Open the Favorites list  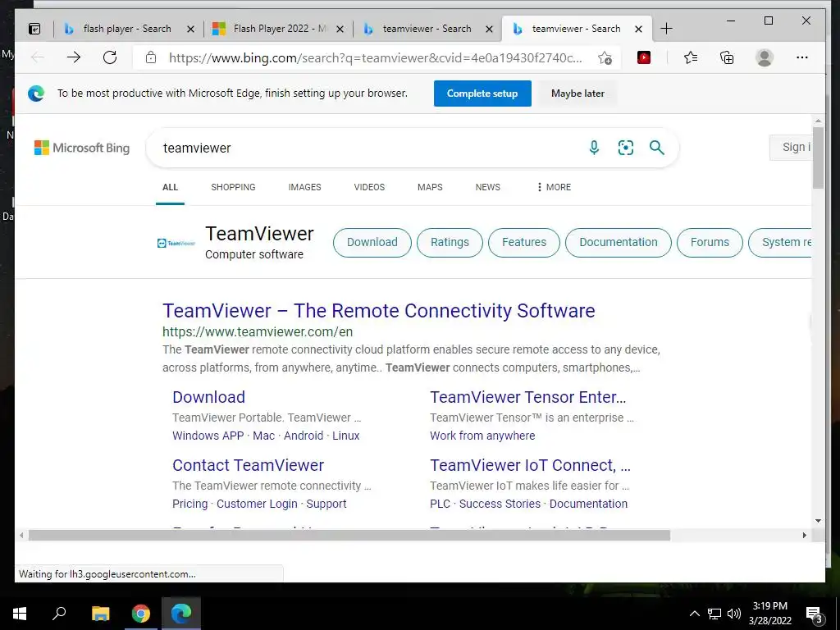click(691, 57)
